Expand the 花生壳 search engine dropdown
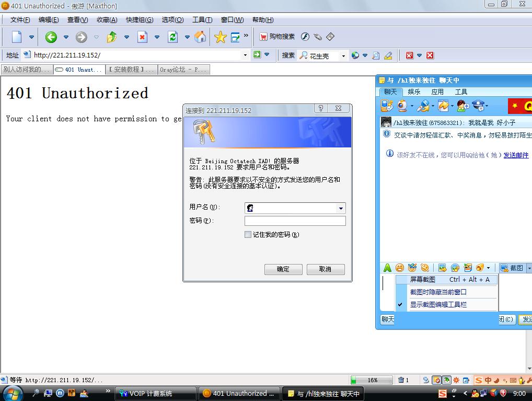 point(343,55)
